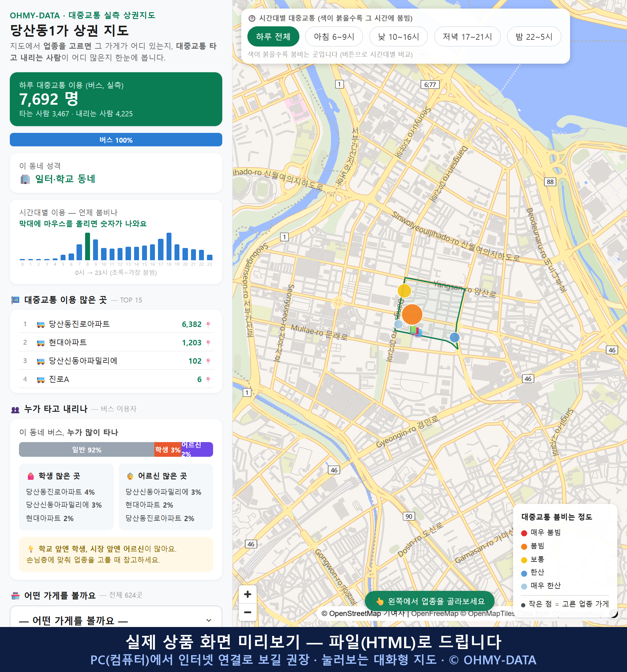627x672 pixels.
Task: Select the rank 4 진로A list row
Action: click(116, 379)
